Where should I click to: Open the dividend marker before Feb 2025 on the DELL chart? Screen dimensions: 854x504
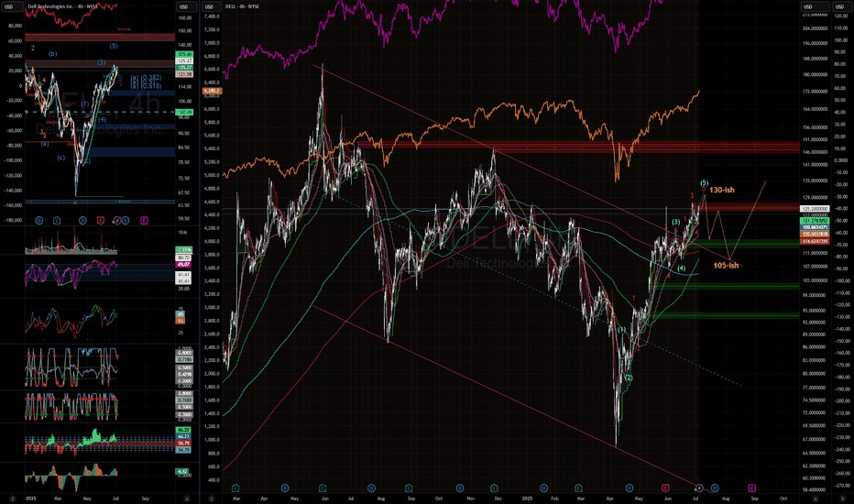click(x=543, y=488)
